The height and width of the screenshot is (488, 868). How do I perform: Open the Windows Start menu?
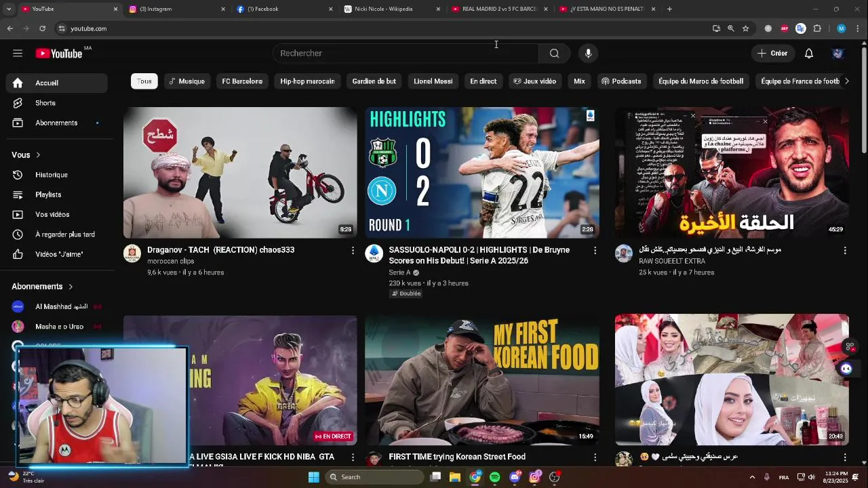coord(313,477)
